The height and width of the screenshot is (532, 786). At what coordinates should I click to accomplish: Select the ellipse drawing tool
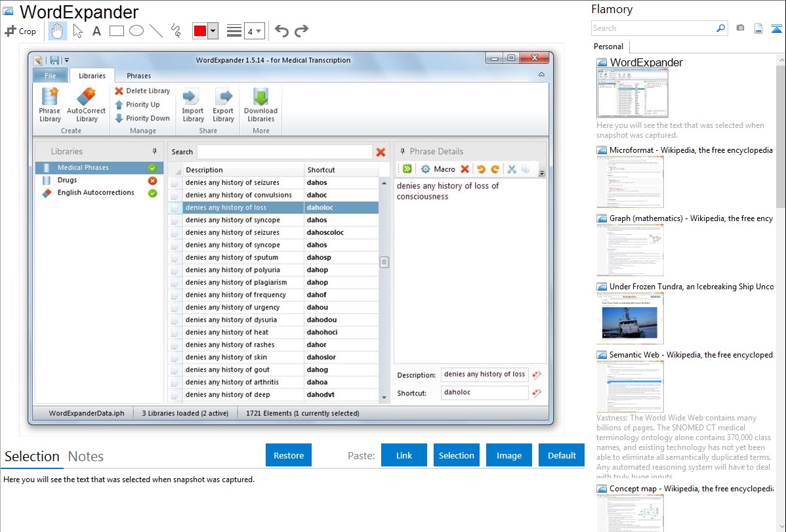pyautogui.click(x=136, y=31)
